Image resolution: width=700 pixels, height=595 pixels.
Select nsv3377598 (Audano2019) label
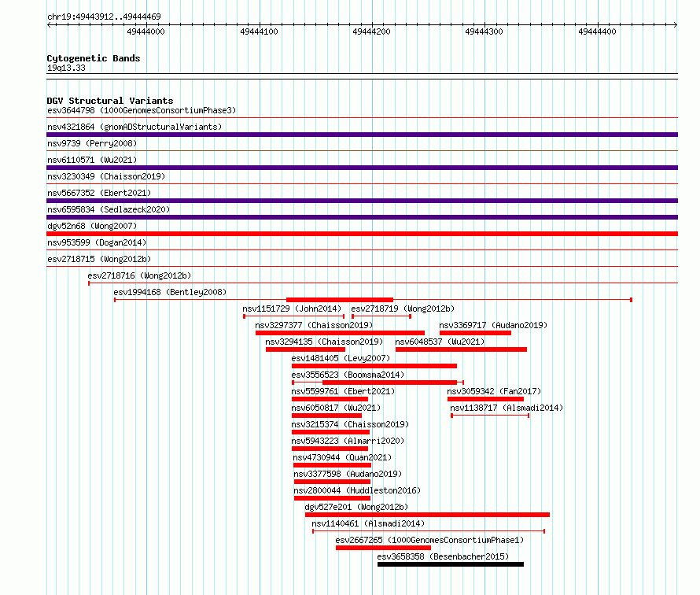coord(348,474)
